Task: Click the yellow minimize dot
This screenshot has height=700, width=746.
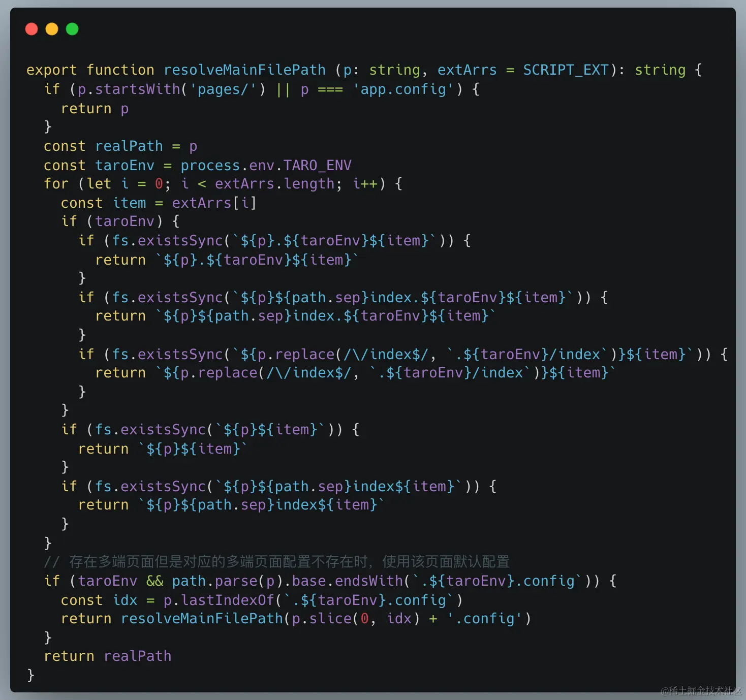Action: pyautogui.click(x=52, y=29)
